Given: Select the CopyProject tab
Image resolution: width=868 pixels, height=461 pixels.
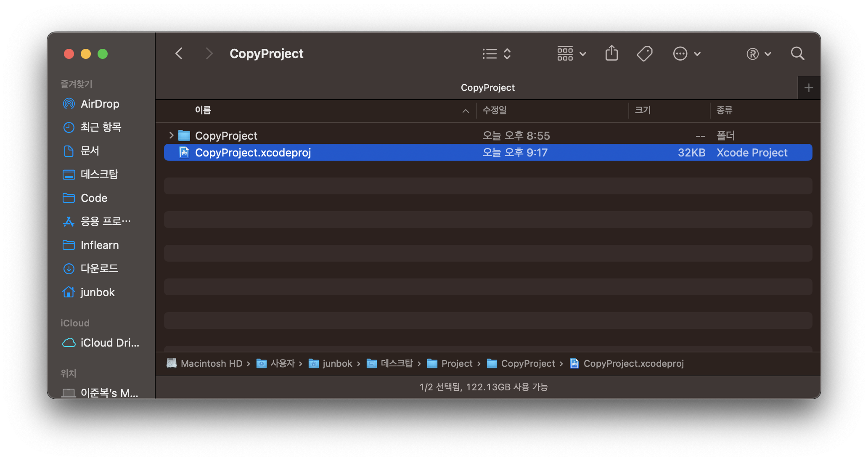Looking at the screenshot, I should click(487, 88).
